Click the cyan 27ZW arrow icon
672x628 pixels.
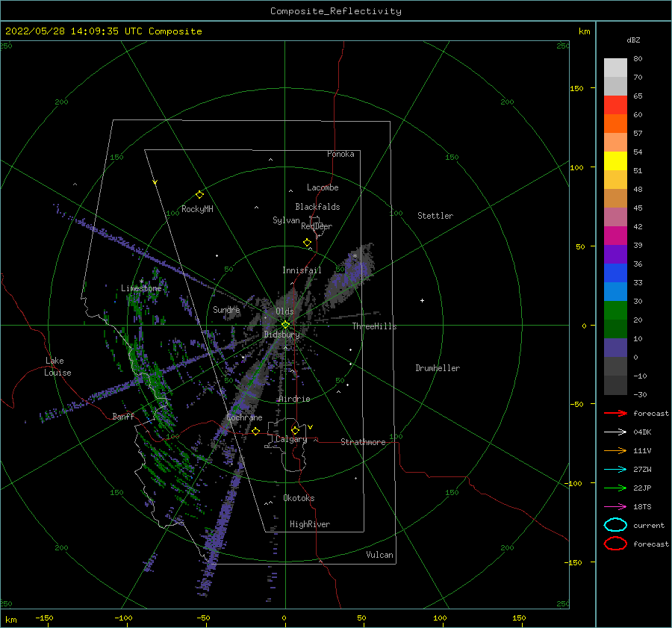[x=615, y=470]
